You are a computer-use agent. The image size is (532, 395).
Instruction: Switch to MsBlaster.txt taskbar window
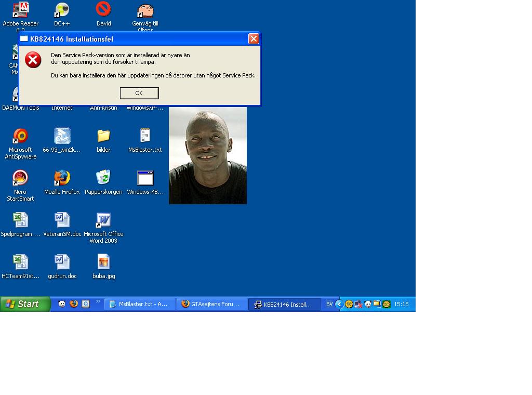tap(139, 304)
